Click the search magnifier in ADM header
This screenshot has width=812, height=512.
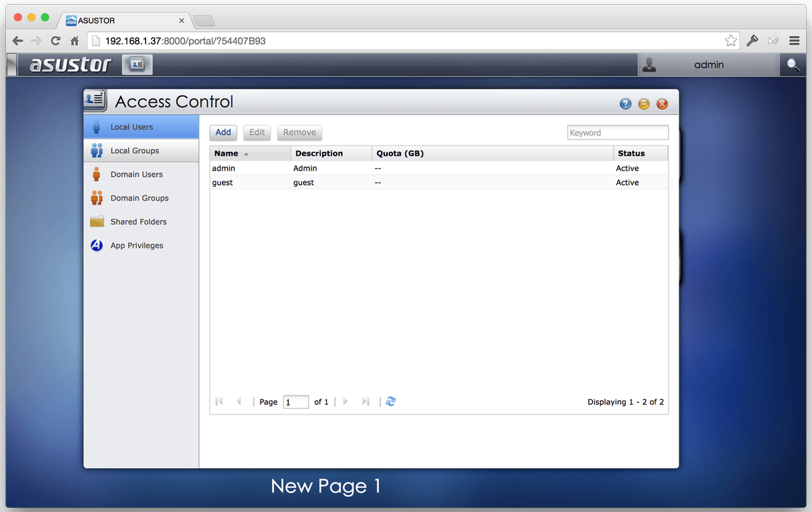click(x=792, y=65)
